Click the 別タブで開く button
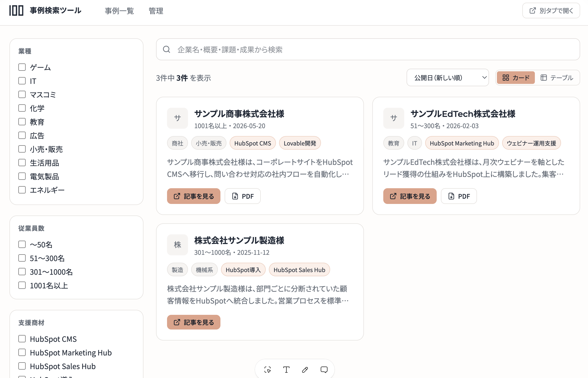The height and width of the screenshot is (378, 588). click(551, 11)
